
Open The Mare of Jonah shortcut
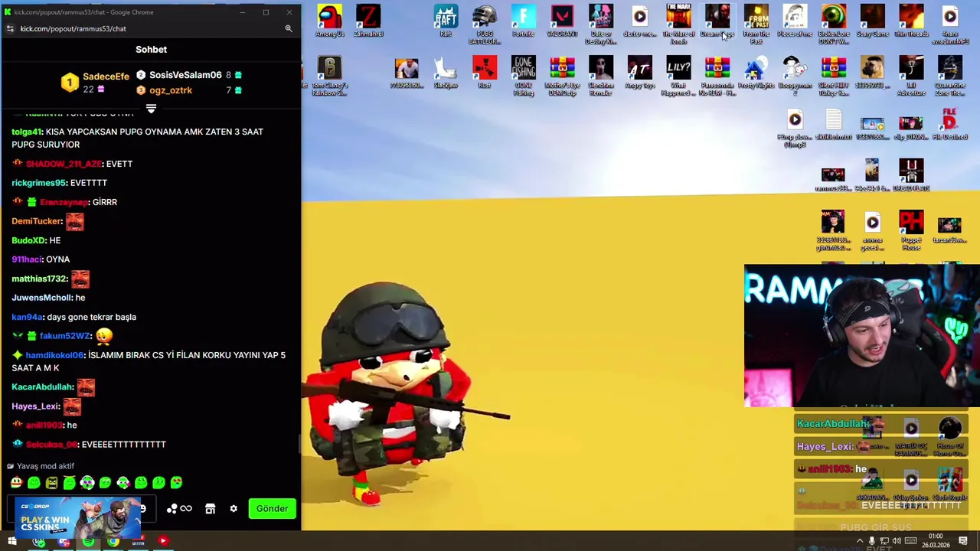pyautogui.click(x=678, y=24)
